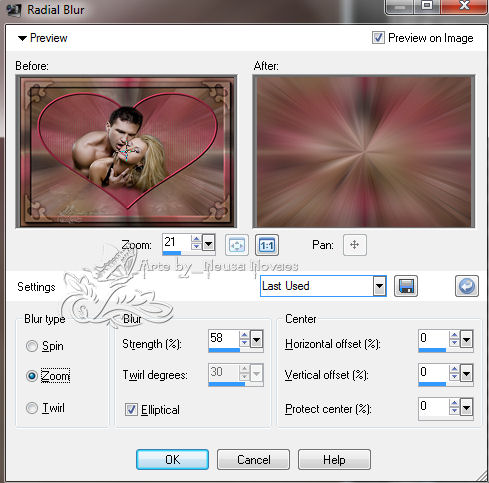Image resolution: width=489 pixels, height=483 pixels.
Task: Click the Vertical offset value field
Action: tap(434, 372)
